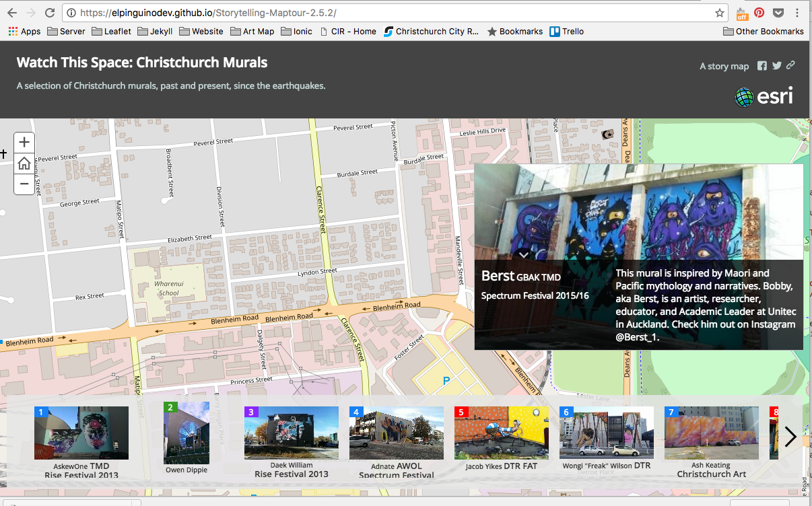Select thumbnail 7 Ash Keating

pos(712,433)
